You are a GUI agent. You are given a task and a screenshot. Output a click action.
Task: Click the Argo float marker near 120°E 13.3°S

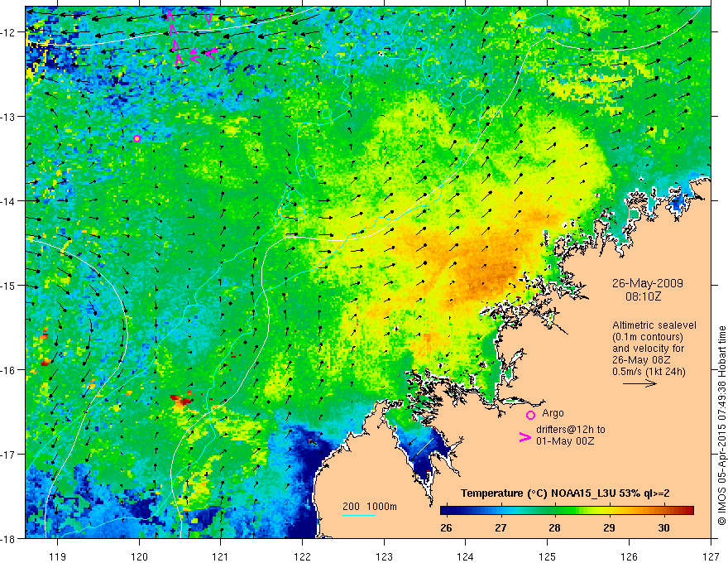click(137, 138)
